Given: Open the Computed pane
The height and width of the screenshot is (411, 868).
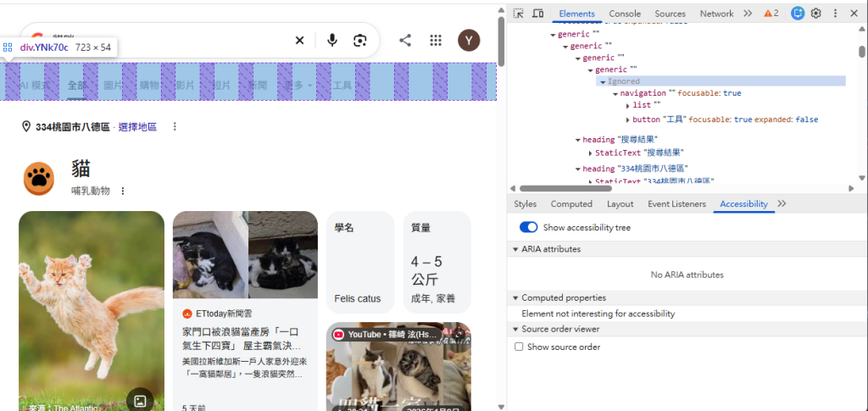Looking at the screenshot, I should (x=571, y=204).
